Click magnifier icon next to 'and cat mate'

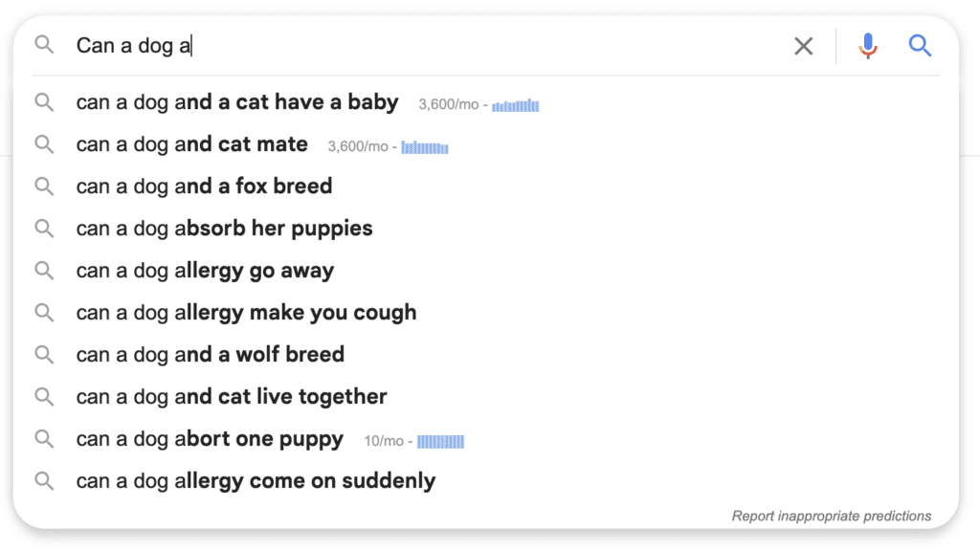(44, 144)
